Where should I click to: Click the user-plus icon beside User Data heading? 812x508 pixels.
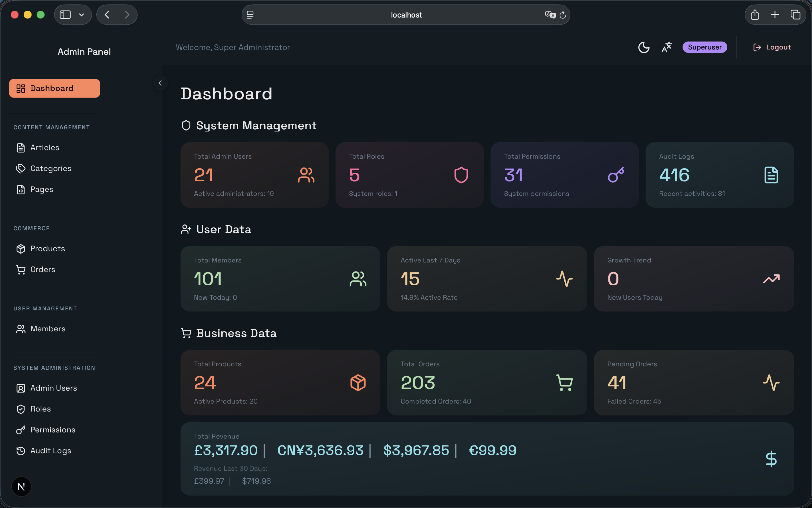186,229
